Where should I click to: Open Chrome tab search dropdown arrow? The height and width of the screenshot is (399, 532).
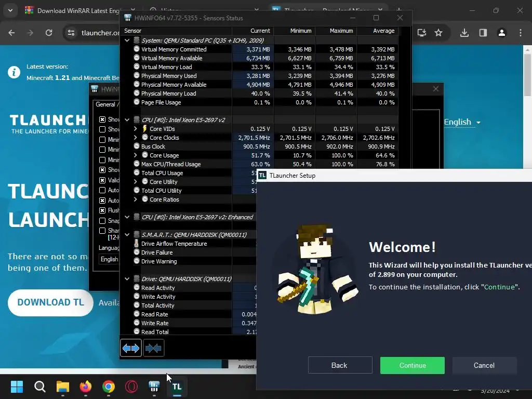tap(10, 10)
